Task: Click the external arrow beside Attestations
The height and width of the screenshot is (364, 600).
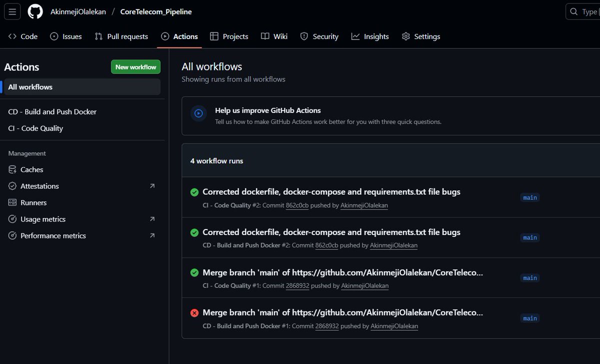Action: coord(152,186)
